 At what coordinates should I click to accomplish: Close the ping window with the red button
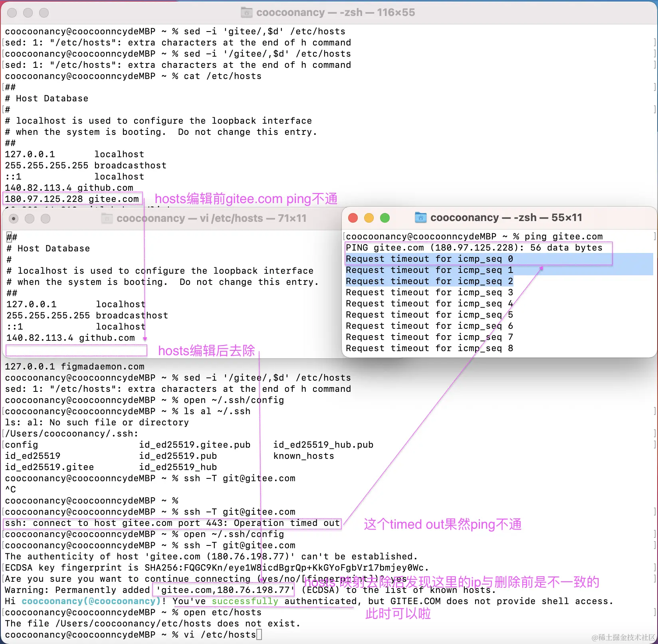(x=353, y=218)
